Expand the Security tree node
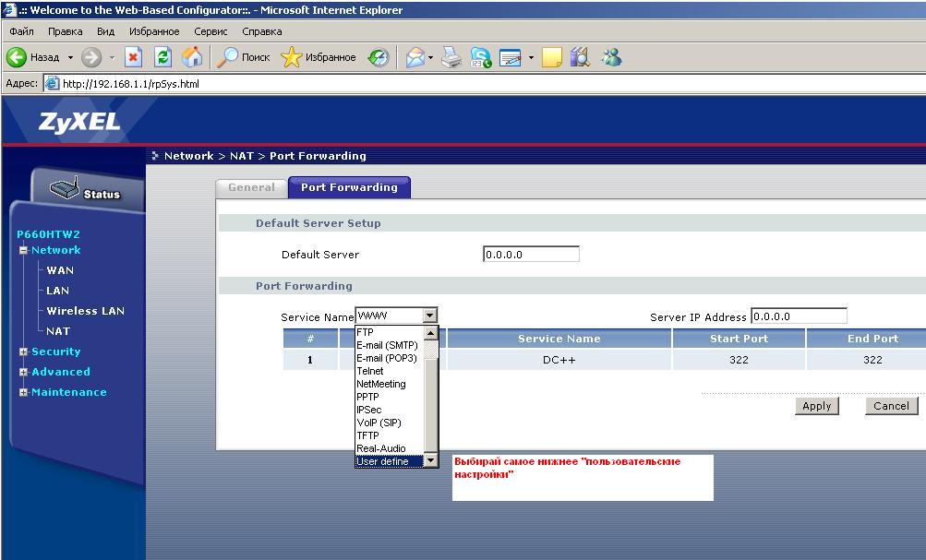This screenshot has height=560, width=926. [23, 351]
